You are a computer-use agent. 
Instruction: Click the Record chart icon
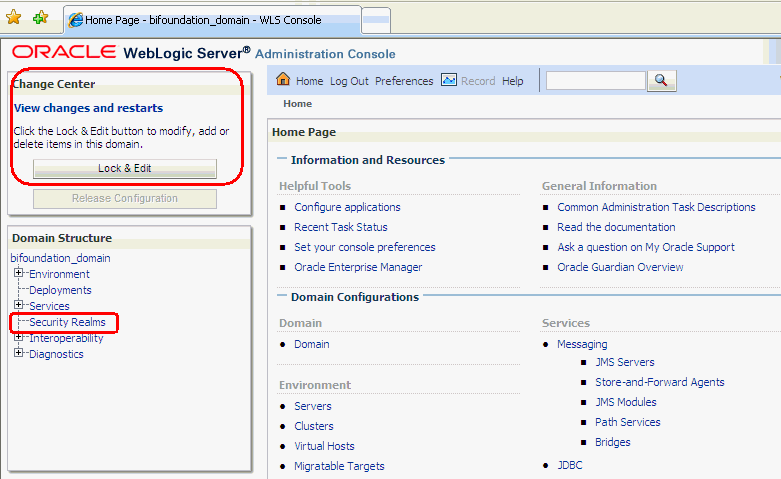point(449,80)
